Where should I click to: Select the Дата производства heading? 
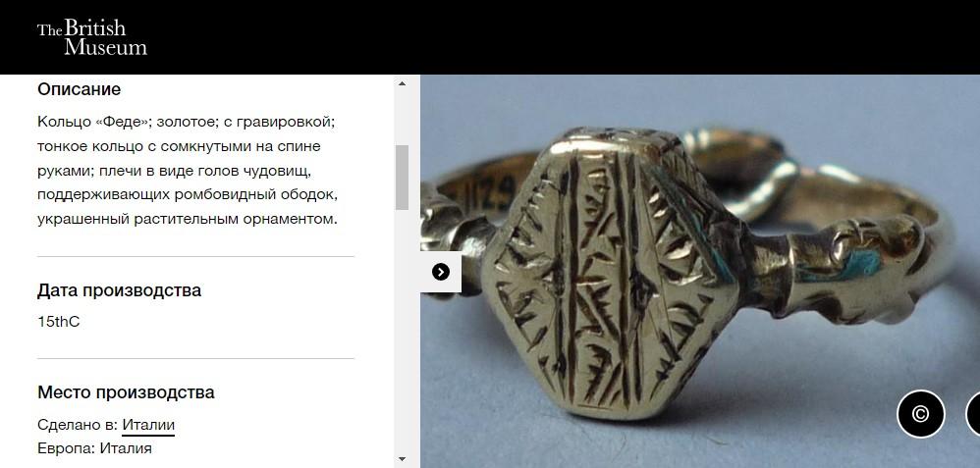pyautogui.click(x=120, y=290)
